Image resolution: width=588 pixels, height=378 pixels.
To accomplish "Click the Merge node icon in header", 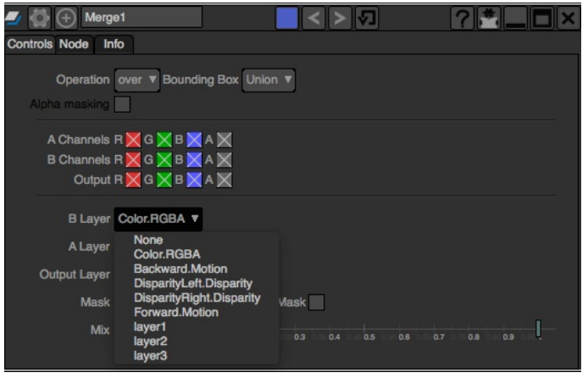I will pos(14,18).
